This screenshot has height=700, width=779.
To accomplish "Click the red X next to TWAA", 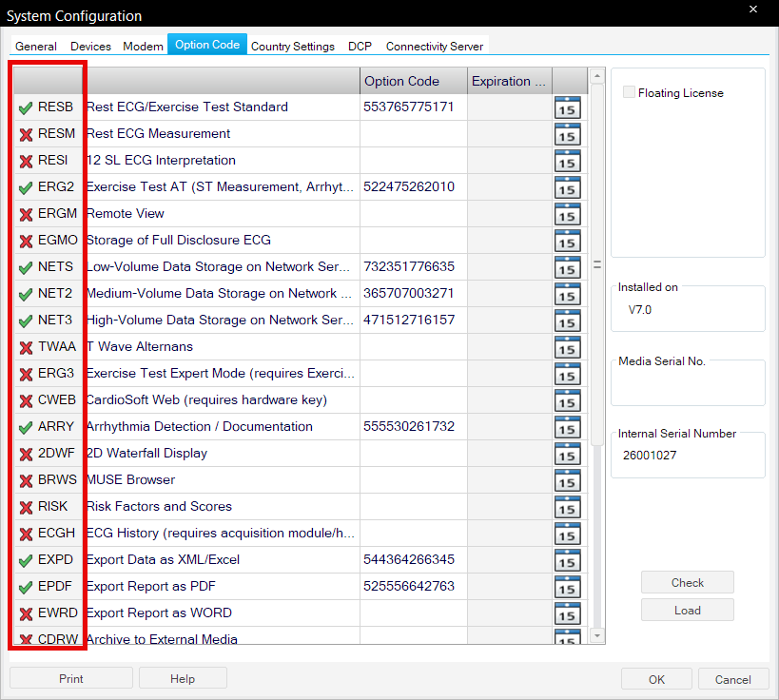I will tap(26, 347).
